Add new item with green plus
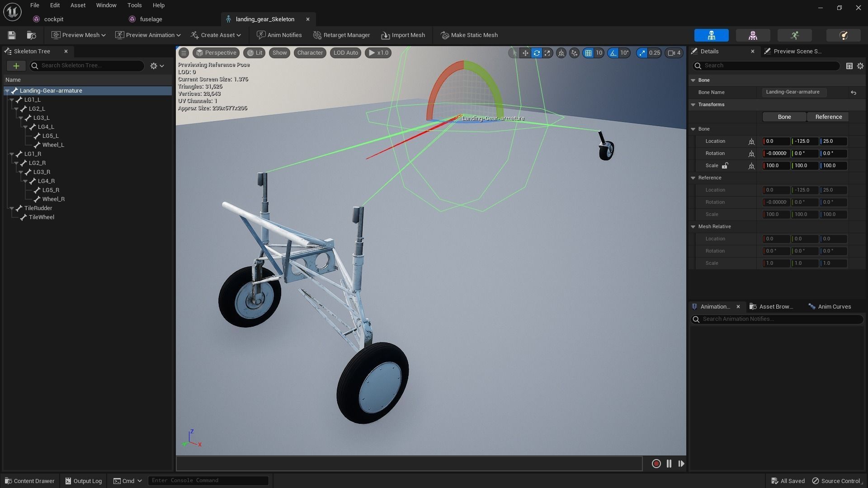 point(16,66)
